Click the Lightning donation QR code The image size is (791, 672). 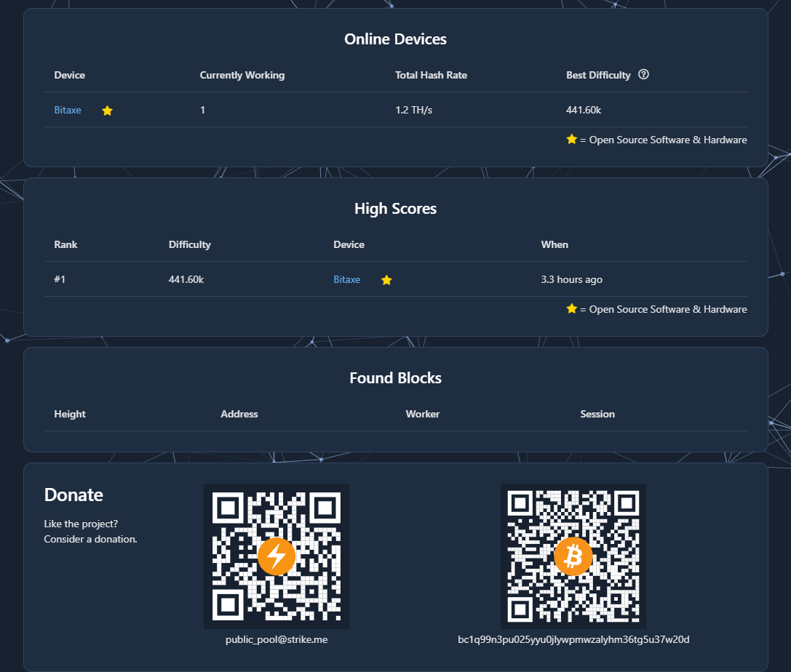pos(277,556)
